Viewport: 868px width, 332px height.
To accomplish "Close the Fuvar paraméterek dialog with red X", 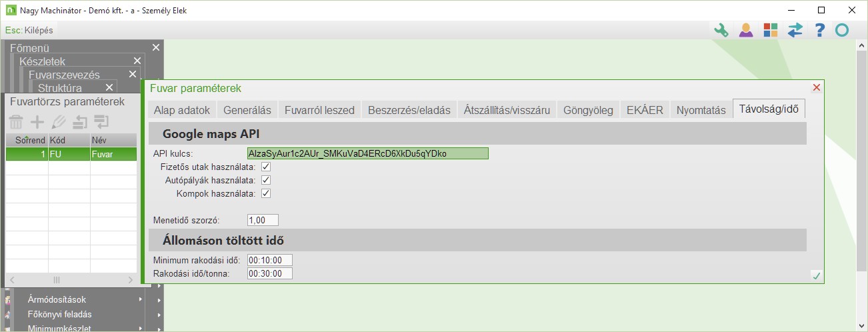I will [817, 87].
